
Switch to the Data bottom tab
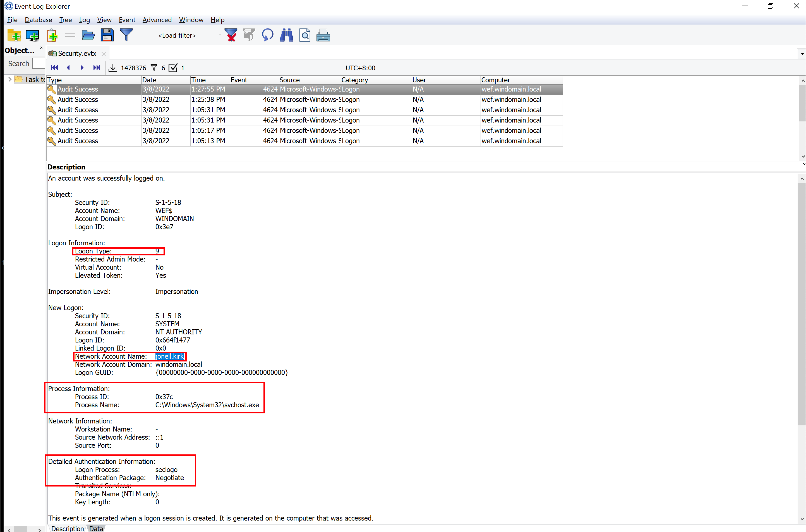point(96,528)
